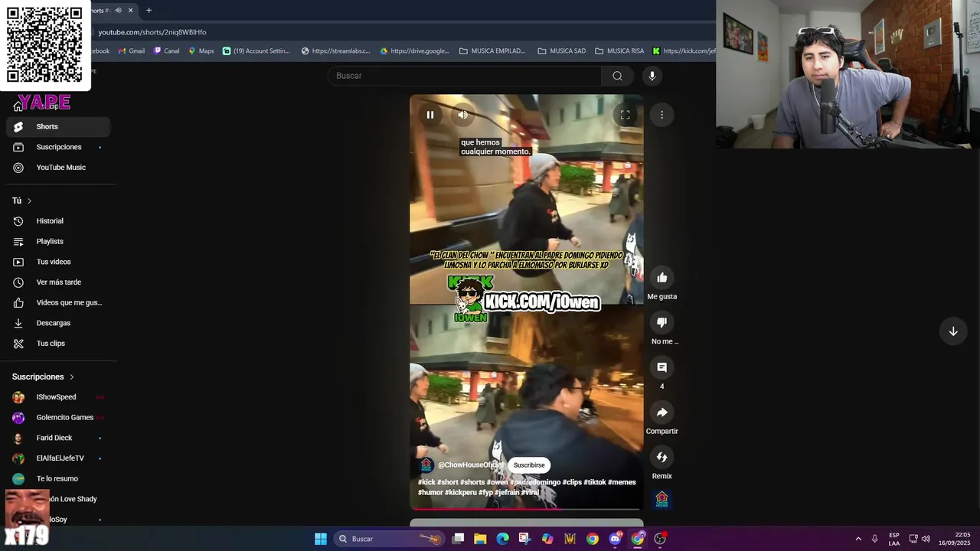Enter fullscreen on the Short player
This screenshot has height=551, width=980.
[625, 115]
